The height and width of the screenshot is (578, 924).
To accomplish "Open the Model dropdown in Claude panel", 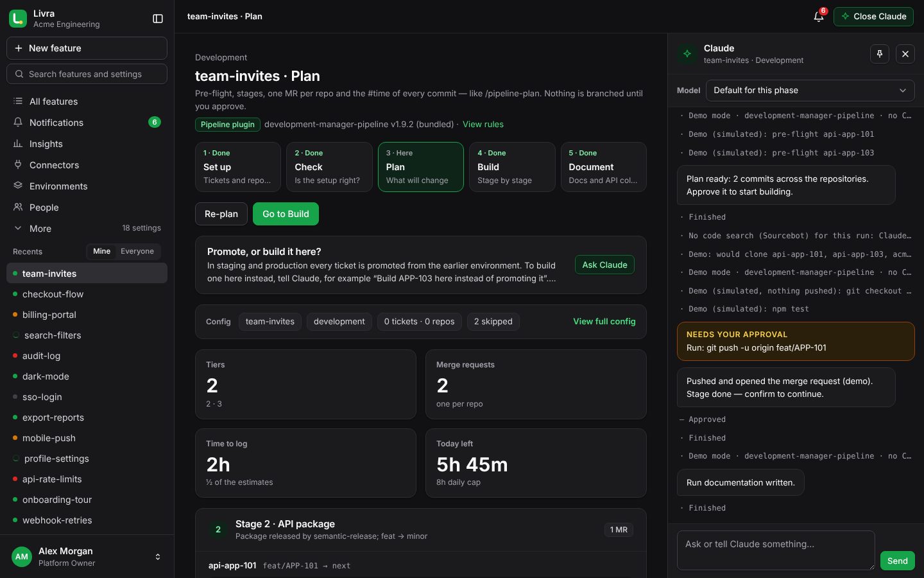I will click(810, 91).
